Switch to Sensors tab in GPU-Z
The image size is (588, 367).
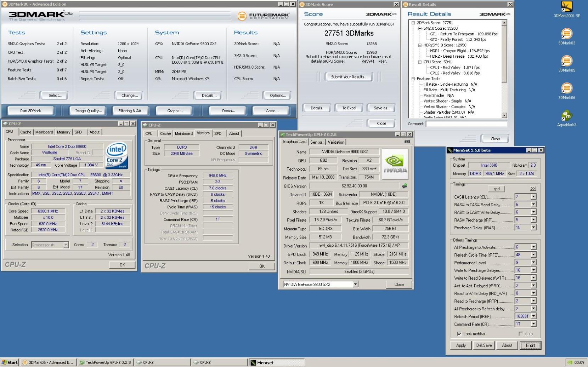pos(317,142)
